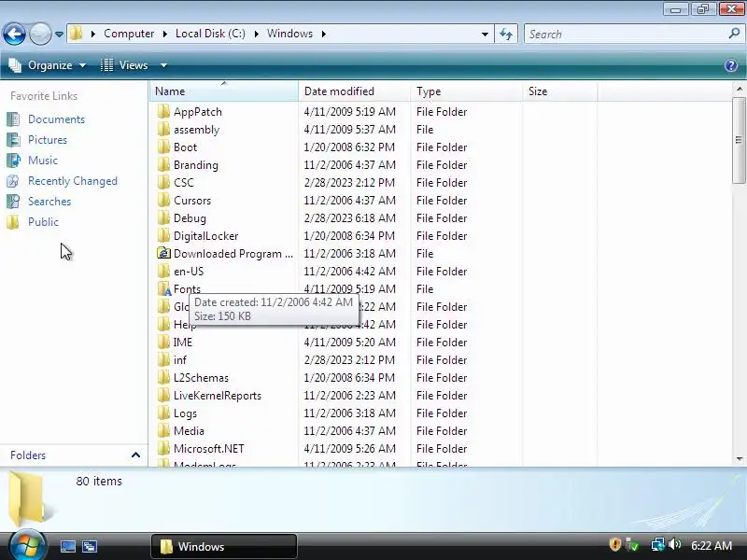
Task: Click the Forward navigation arrow button
Action: (x=40, y=34)
